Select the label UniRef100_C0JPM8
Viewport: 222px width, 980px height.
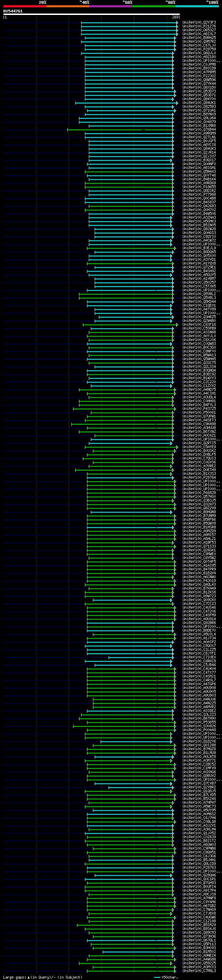(x=199, y=64)
